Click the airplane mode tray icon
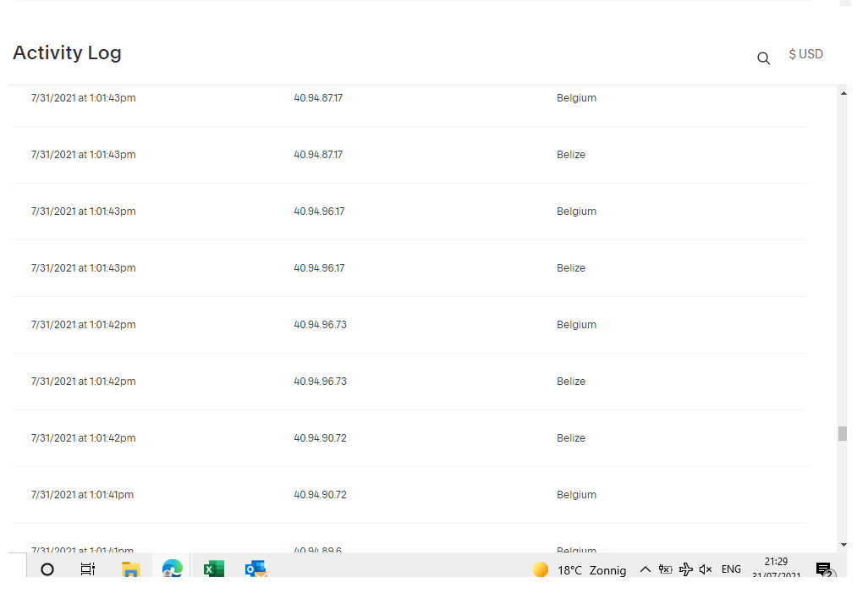The height and width of the screenshot is (599, 868). [686, 569]
